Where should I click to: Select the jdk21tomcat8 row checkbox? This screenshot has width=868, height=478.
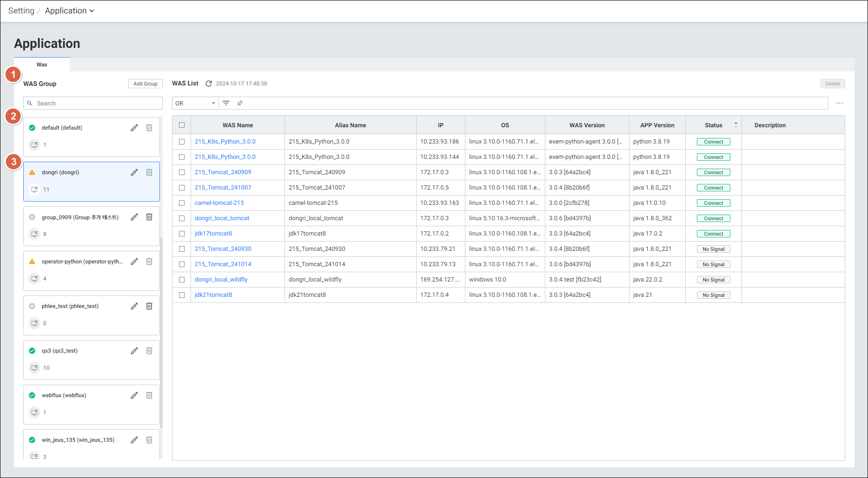pos(182,295)
